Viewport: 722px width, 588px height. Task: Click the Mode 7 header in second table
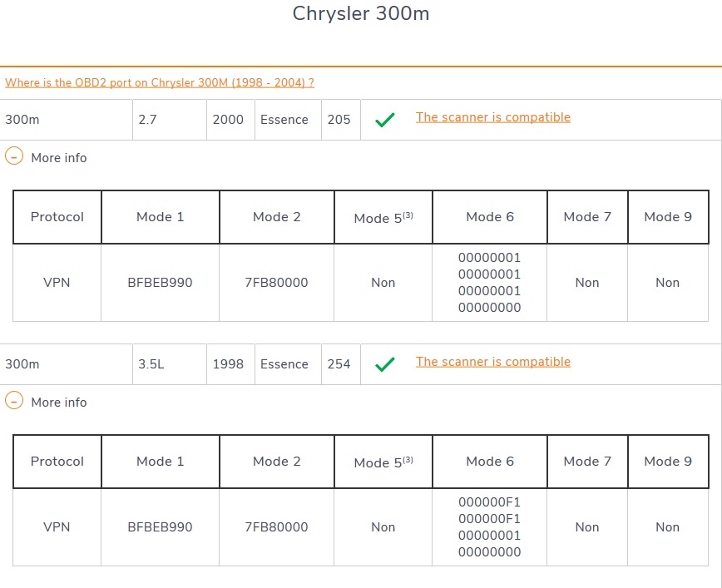[x=586, y=462]
